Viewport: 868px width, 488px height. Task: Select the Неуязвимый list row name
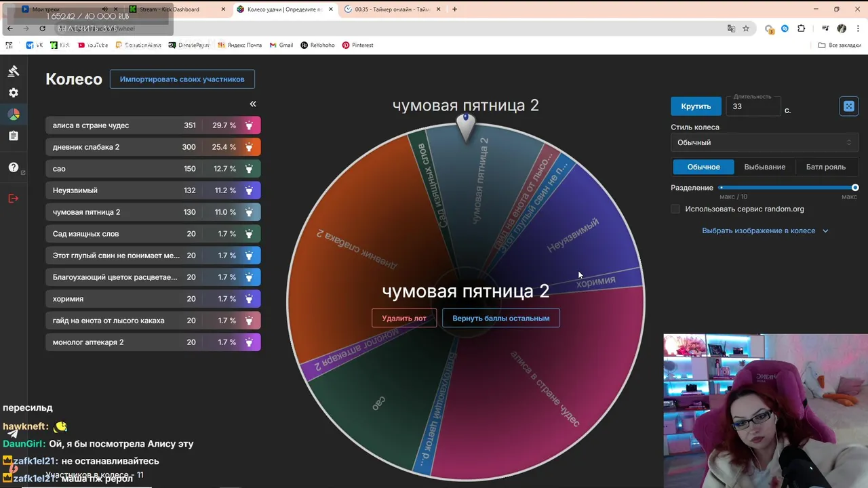[75, 190]
